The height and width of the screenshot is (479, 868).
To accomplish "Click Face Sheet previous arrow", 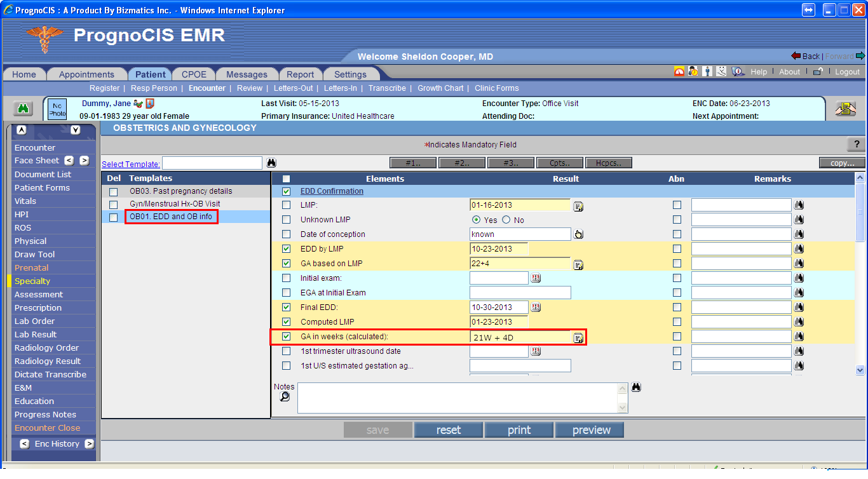I will point(69,161).
